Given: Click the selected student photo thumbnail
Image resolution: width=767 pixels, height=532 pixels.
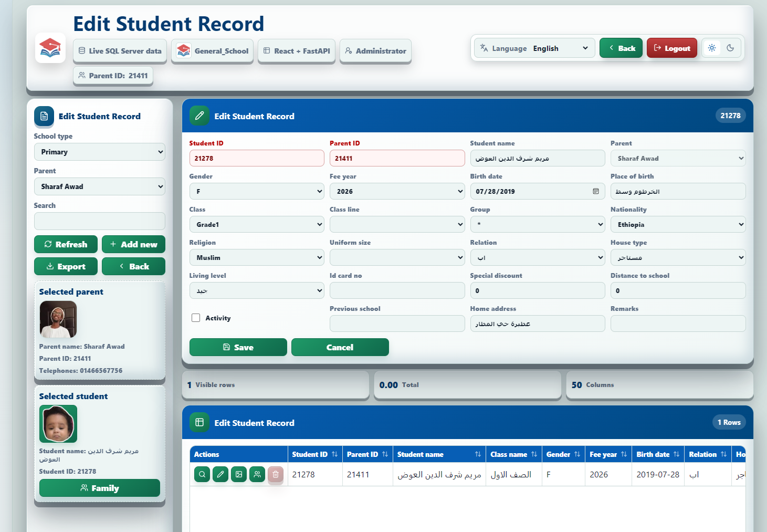Looking at the screenshot, I should [x=58, y=424].
